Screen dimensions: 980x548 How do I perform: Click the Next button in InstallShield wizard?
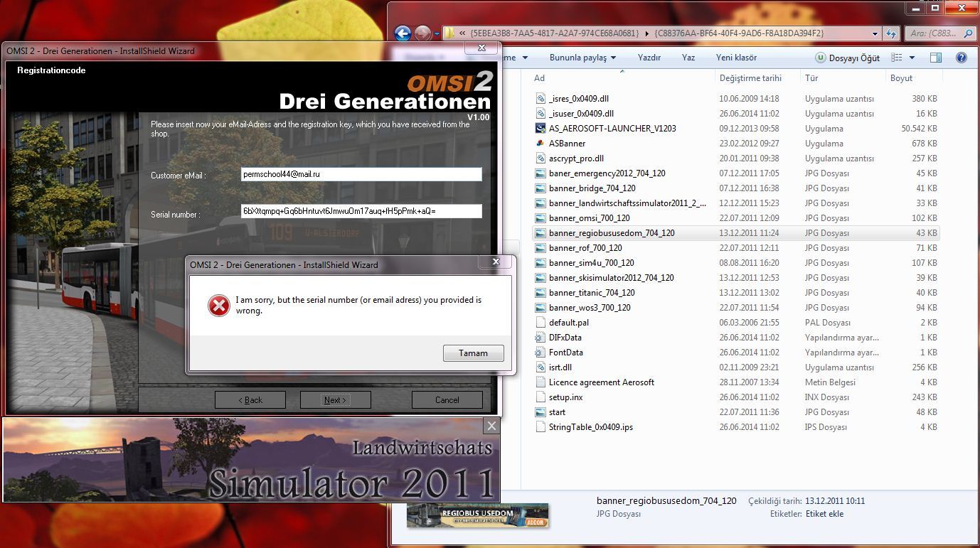click(x=335, y=400)
